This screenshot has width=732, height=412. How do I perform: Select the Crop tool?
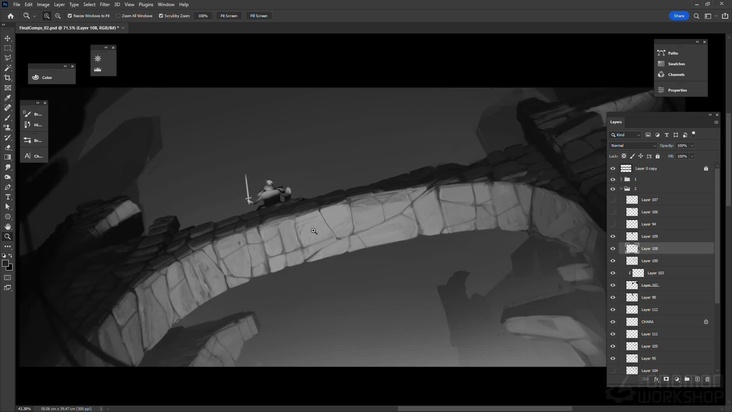pos(8,78)
